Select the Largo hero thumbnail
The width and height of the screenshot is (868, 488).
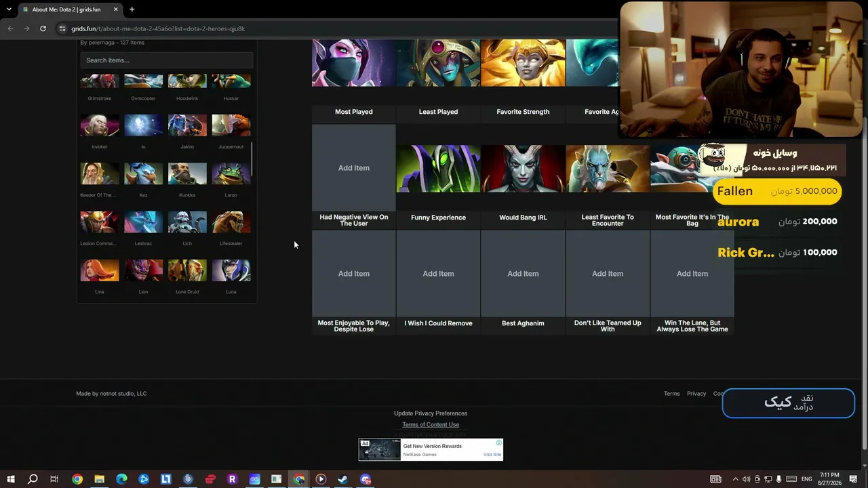[231, 174]
